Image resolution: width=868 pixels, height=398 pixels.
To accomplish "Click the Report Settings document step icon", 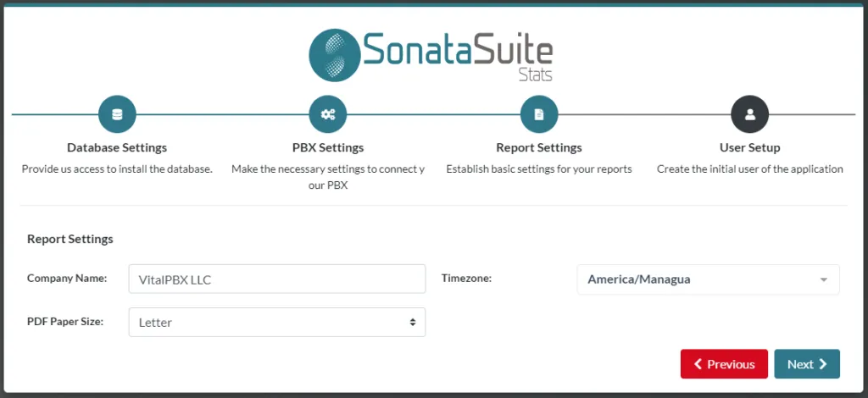I will point(538,114).
